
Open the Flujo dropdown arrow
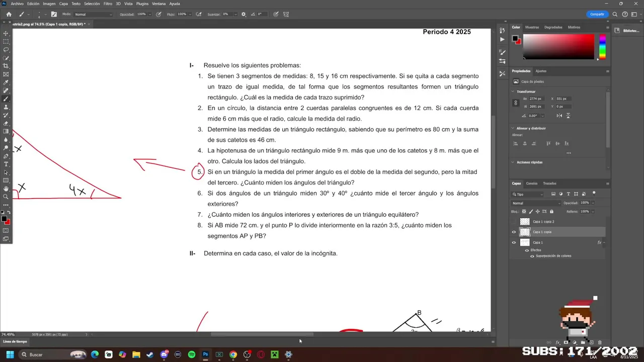pos(189,14)
